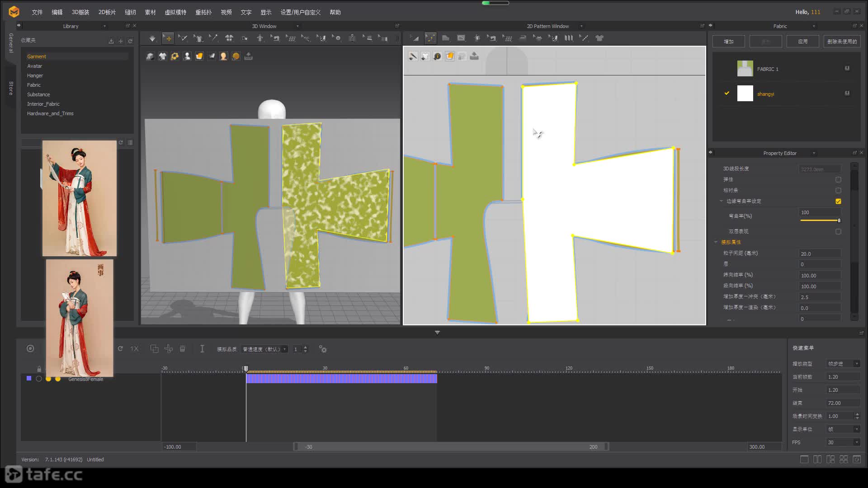This screenshot has width=868, height=488.
Task: Click the button tool icon in 3D toolbar
Action: [x=337, y=38]
